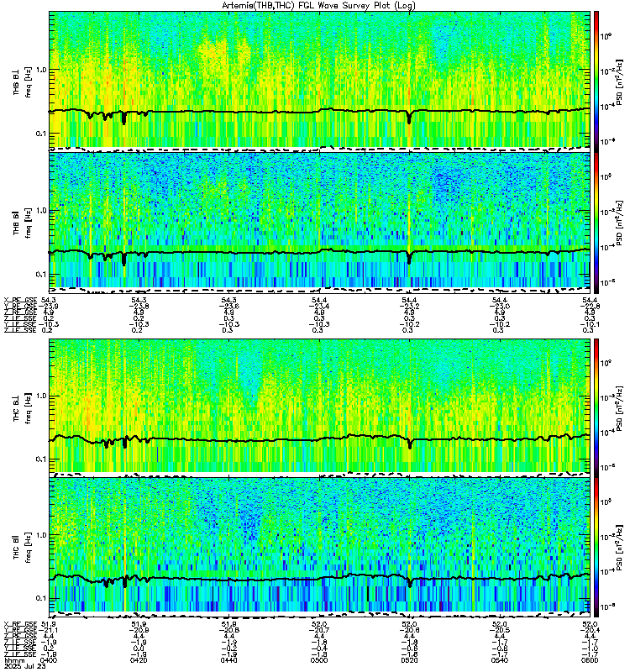
Task: Click the PSD [nT²/Hz] label of THB B⊥ color bar
Action: [x=620, y=81]
